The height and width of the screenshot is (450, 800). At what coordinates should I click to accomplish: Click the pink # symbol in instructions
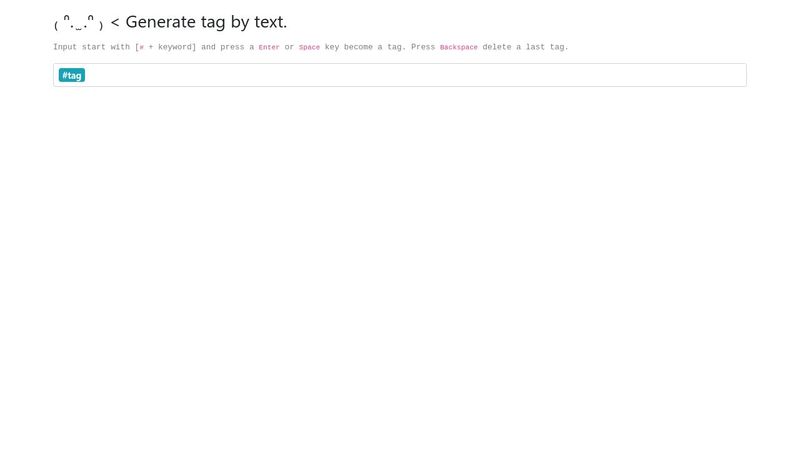(x=141, y=47)
